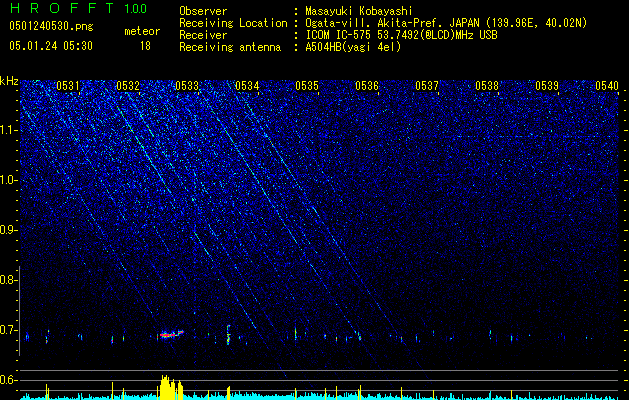Click the 0.7 kHz frequency label
The height and width of the screenshot is (400, 629).
click(8, 330)
